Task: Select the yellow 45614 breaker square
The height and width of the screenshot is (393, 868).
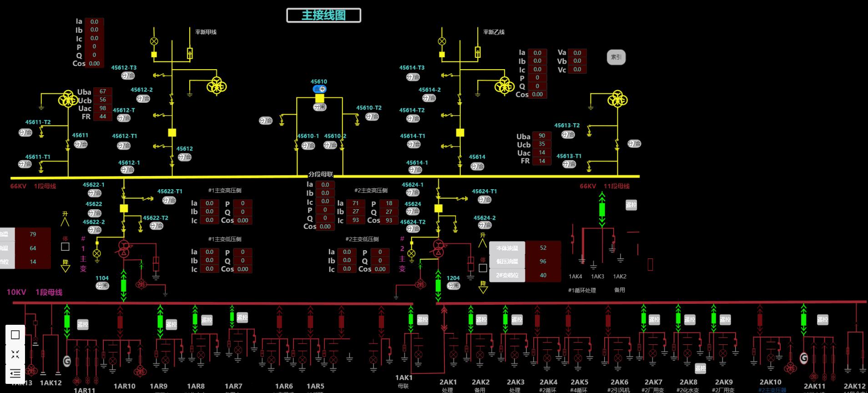Action: click(460, 133)
